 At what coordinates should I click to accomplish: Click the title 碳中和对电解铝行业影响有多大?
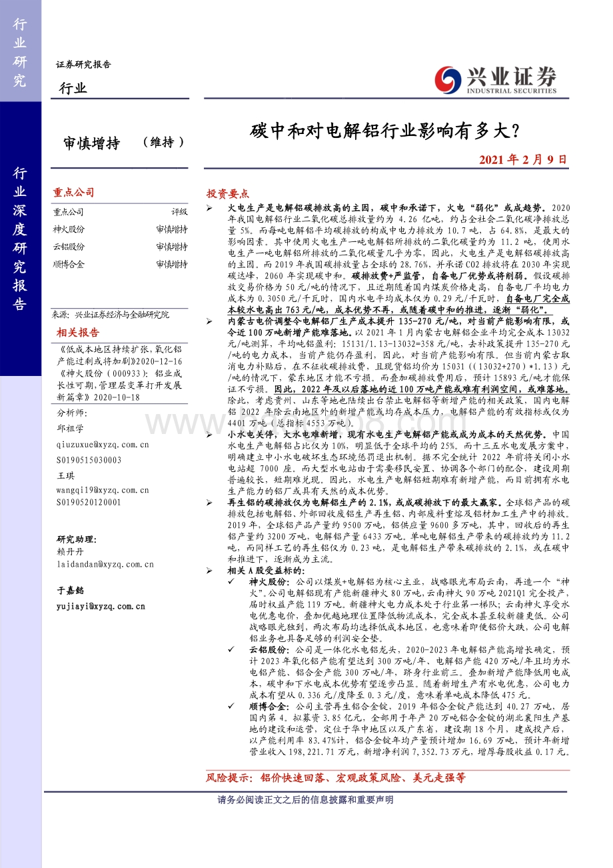pos(386,131)
